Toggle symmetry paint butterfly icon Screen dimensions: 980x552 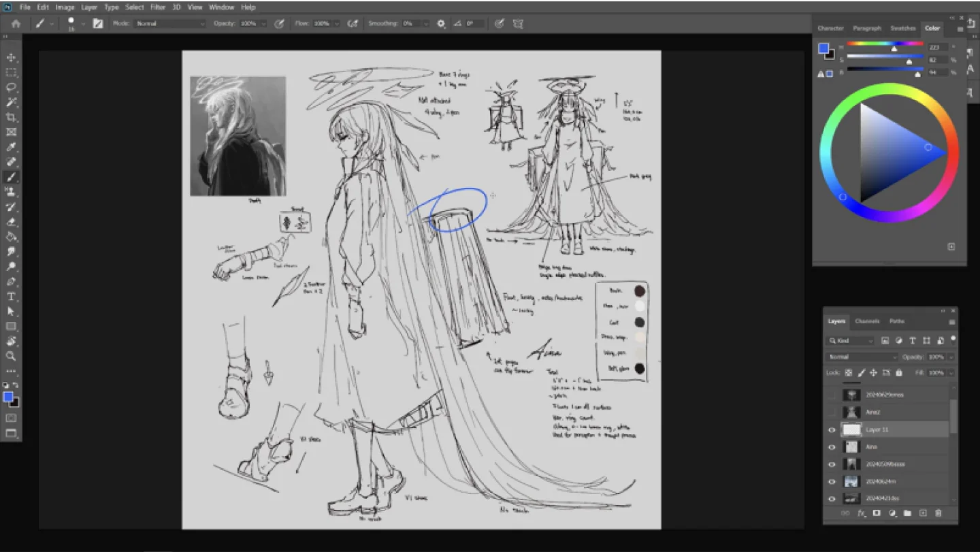coord(518,23)
